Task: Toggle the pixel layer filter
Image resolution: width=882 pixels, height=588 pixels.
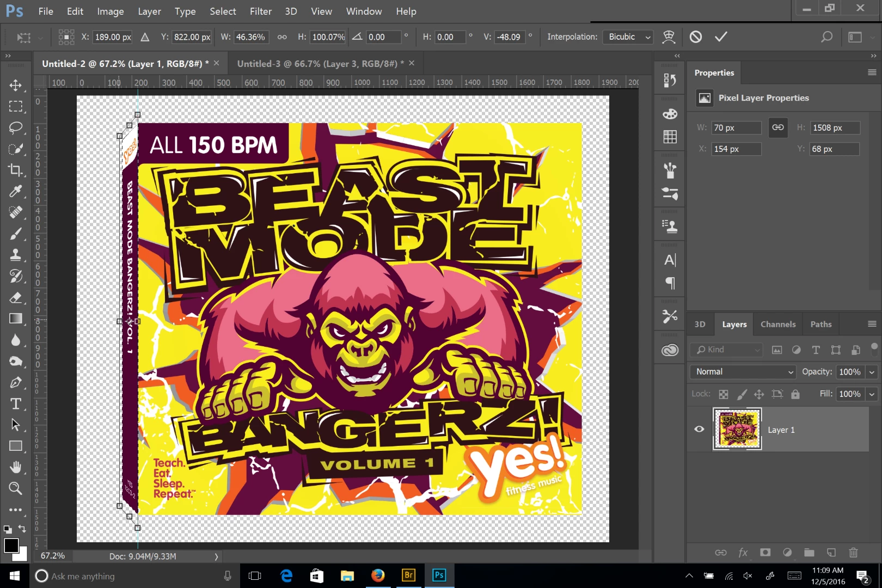Action: click(x=777, y=350)
